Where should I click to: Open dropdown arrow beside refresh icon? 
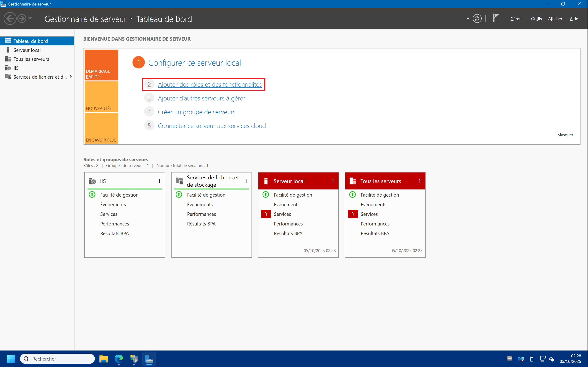pos(468,19)
